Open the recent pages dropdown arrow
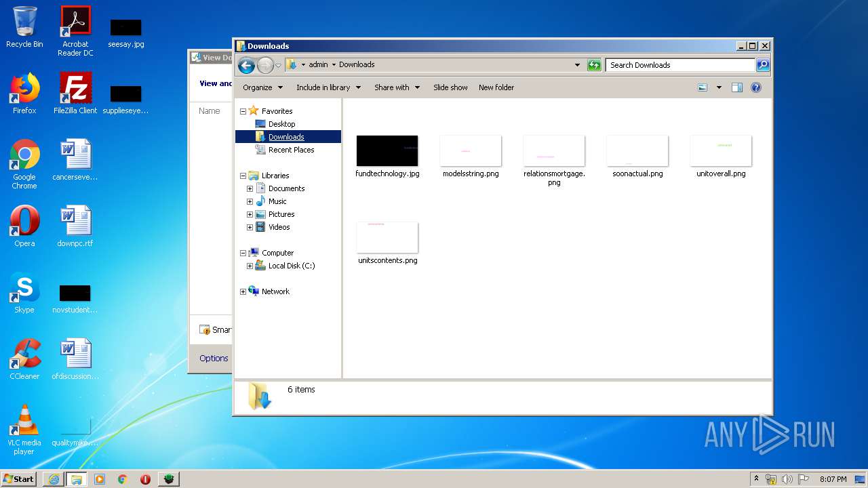This screenshot has height=488, width=868. click(278, 66)
